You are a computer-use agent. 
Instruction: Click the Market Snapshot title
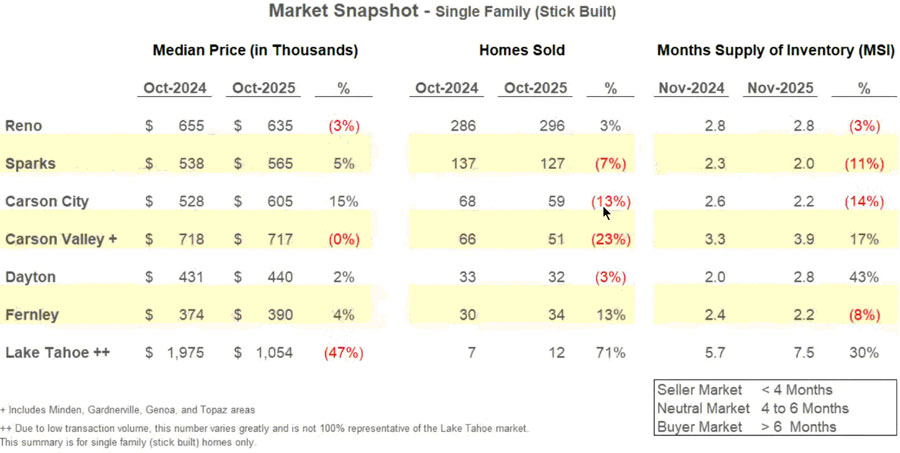pyautogui.click(x=443, y=13)
